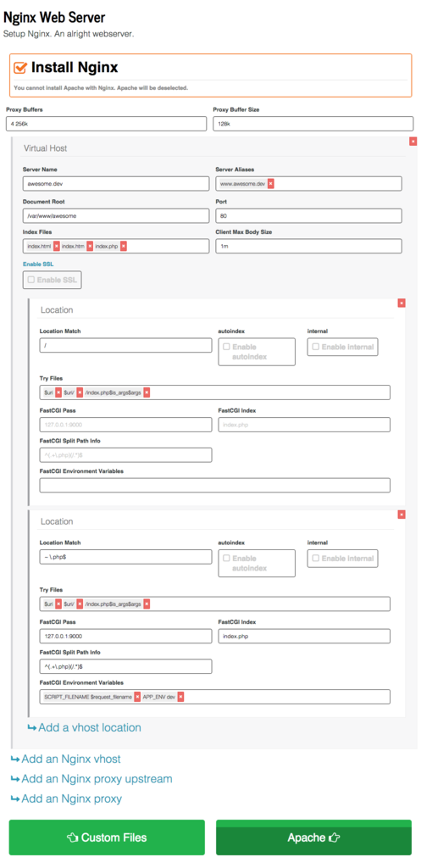
Task: Edit the Client Max Body Size field
Action: tap(308, 246)
